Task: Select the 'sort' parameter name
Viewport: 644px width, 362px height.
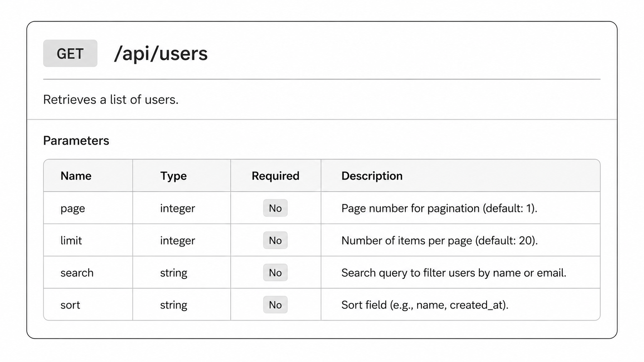Action: point(70,305)
